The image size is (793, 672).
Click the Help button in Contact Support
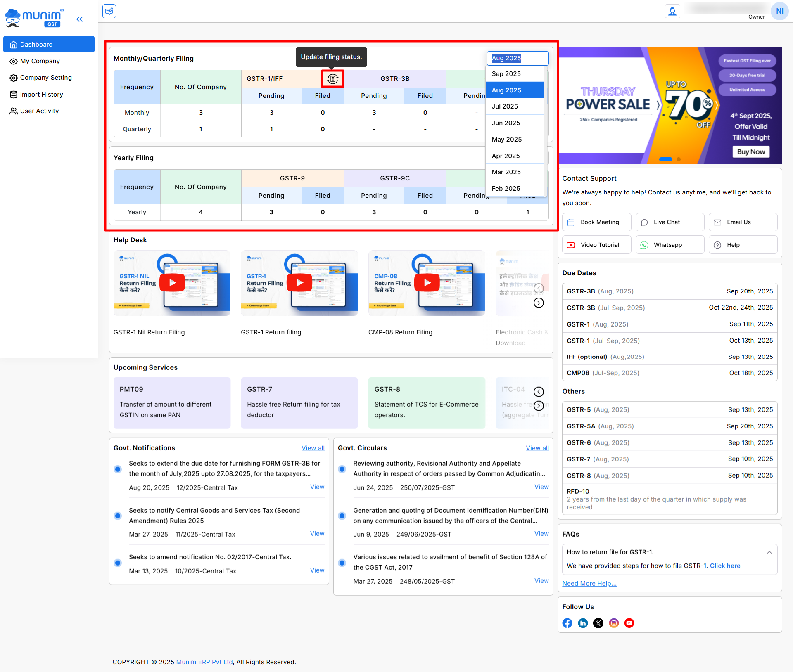pos(743,245)
